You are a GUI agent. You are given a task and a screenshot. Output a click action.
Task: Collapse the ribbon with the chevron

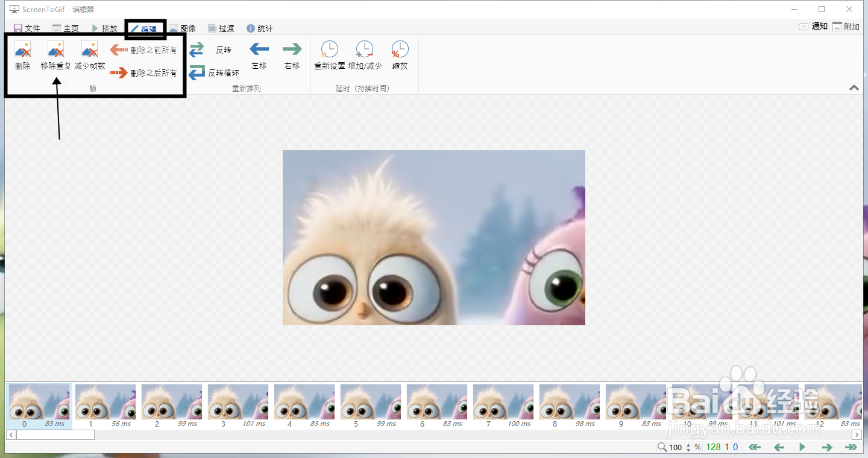coord(854,87)
